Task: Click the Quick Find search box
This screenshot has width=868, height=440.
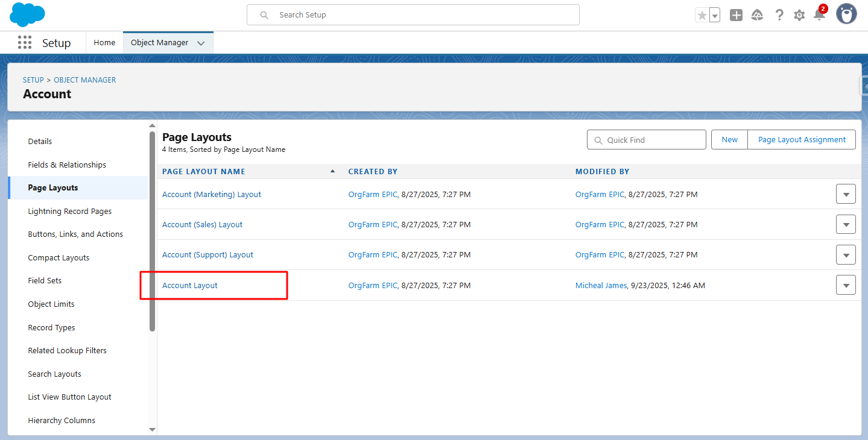Action: pyautogui.click(x=647, y=140)
